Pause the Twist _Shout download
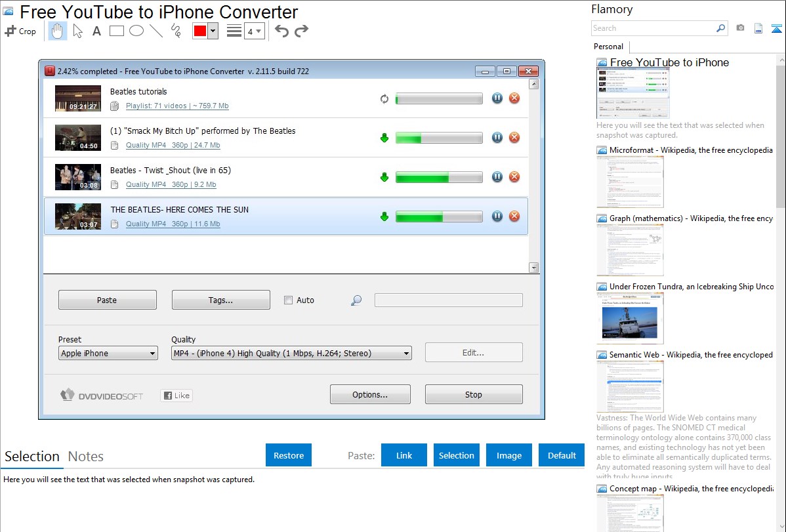 497,176
